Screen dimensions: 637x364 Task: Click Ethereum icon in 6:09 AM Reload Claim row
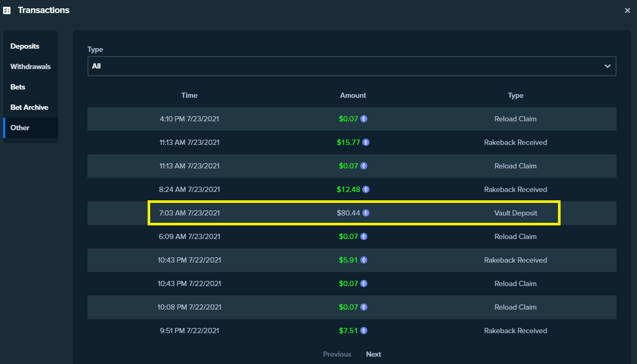364,236
